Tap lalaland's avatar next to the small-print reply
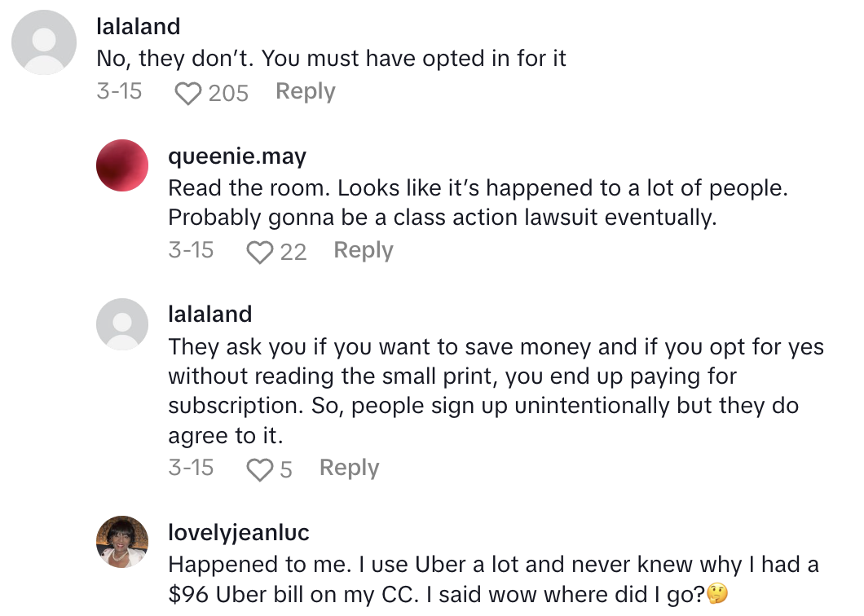This screenshot has height=616, width=864. click(x=122, y=323)
